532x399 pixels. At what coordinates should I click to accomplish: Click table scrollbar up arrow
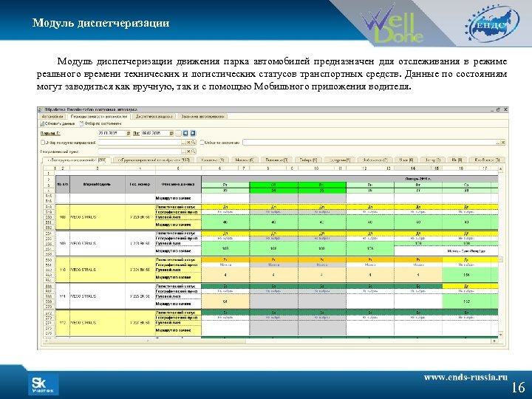(500, 168)
